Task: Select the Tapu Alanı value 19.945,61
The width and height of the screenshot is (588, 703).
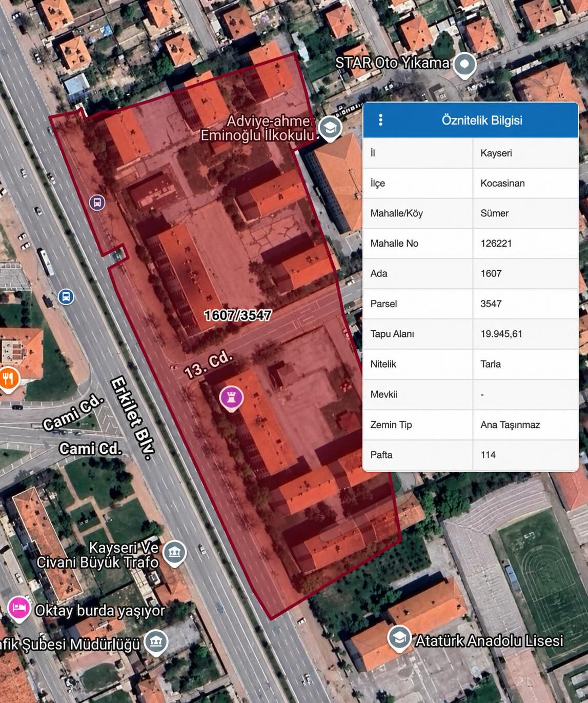Action: point(501,334)
